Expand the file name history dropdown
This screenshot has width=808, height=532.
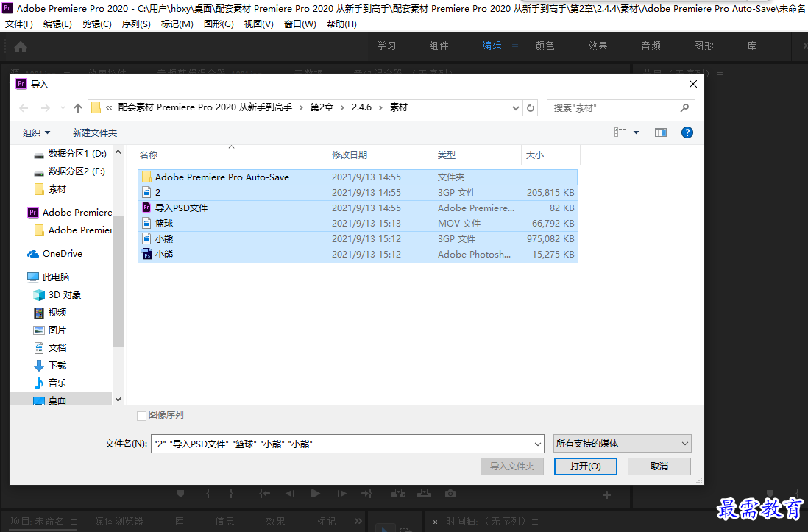[537, 444]
